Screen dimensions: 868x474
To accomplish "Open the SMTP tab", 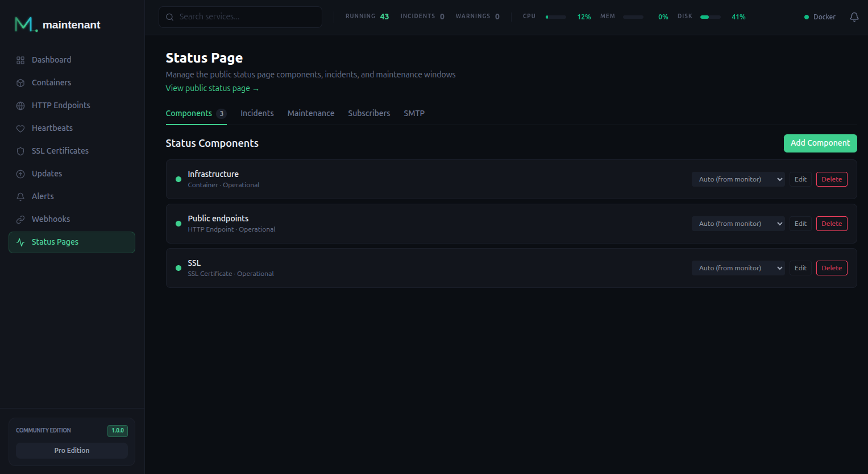I will [414, 113].
